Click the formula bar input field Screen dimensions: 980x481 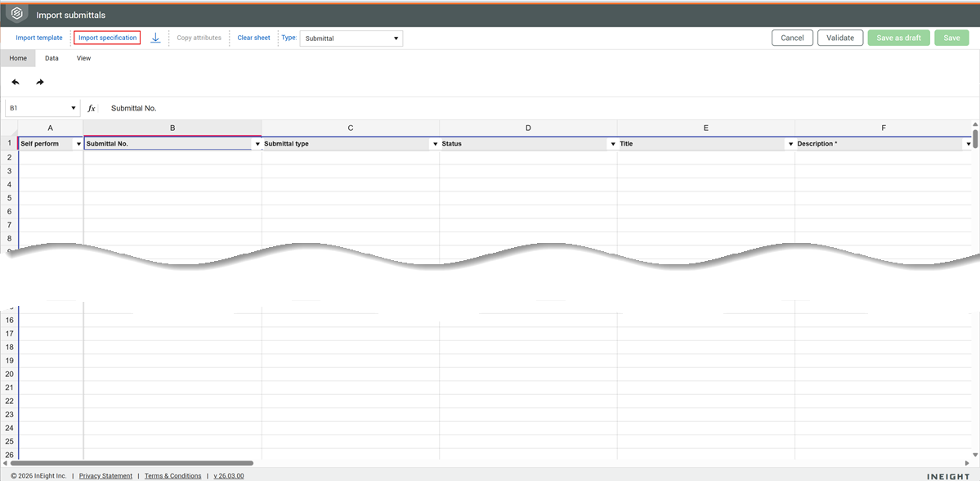490,108
